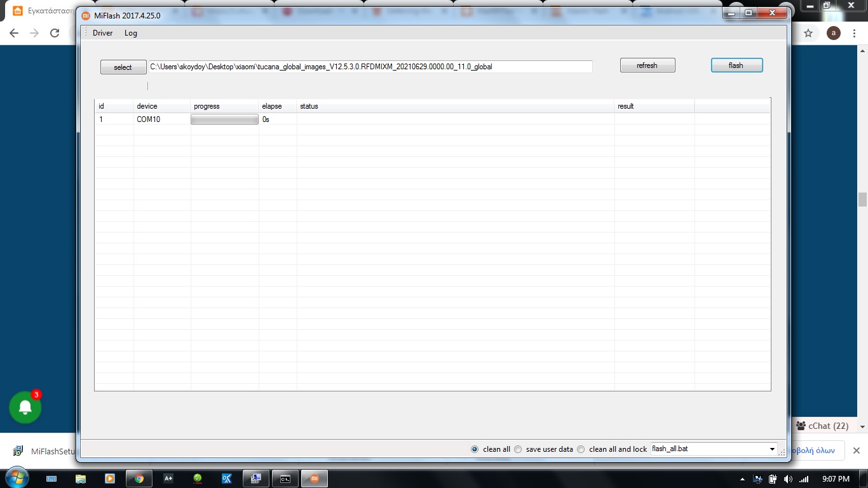Image resolution: width=868 pixels, height=488 pixels.
Task: Open the Chrome profile avatar 'a'
Action: point(834,33)
